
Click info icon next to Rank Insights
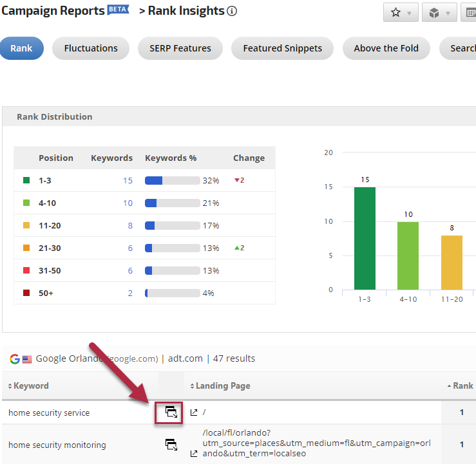[x=232, y=11]
